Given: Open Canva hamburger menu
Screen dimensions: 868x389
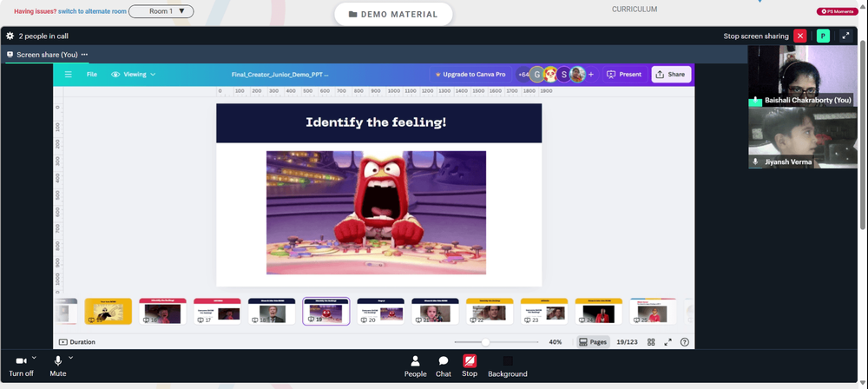Looking at the screenshot, I should click(x=68, y=75).
